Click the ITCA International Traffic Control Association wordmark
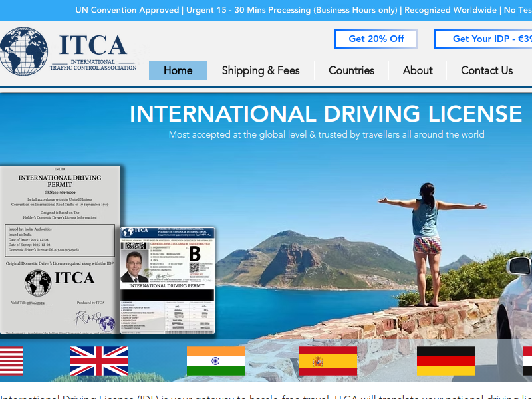Image resolution: width=532 pixels, height=399 pixels. [x=93, y=52]
